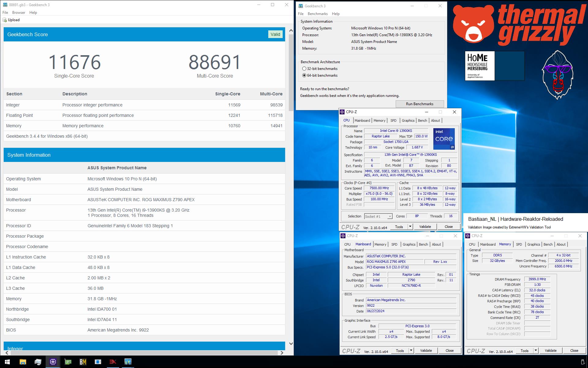The height and width of the screenshot is (368, 588).
Task: Click the Core Speed 7500.00 MHz field
Action: (379, 188)
